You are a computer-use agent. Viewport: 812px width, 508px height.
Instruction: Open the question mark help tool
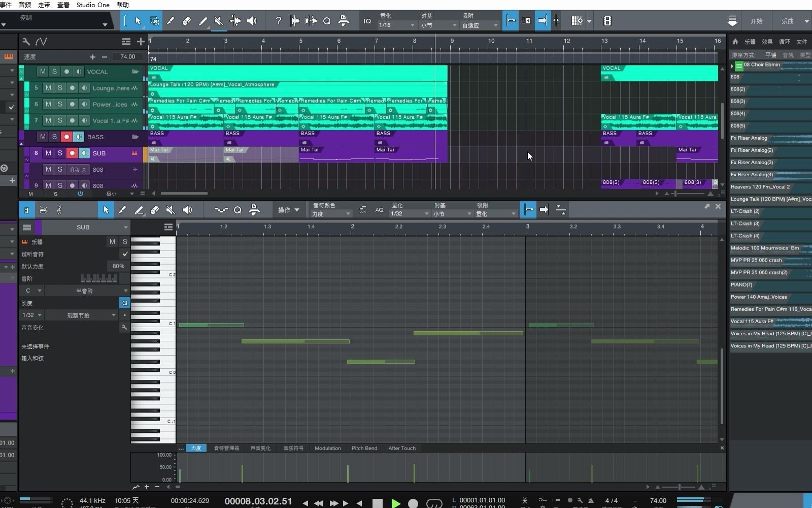[278, 21]
